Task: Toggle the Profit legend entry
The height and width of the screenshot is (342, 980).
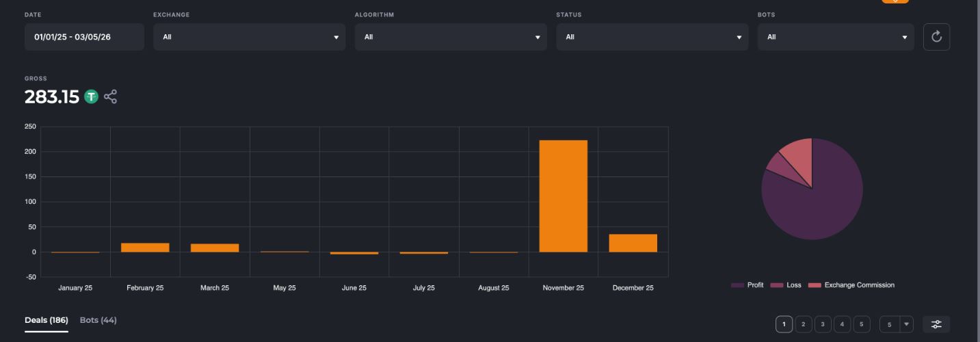Action: 747,285
